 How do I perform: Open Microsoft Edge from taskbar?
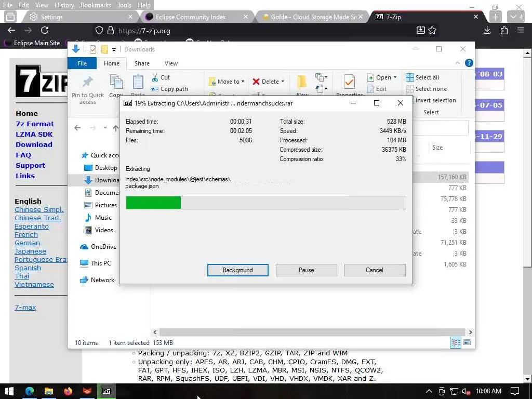coord(30,391)
